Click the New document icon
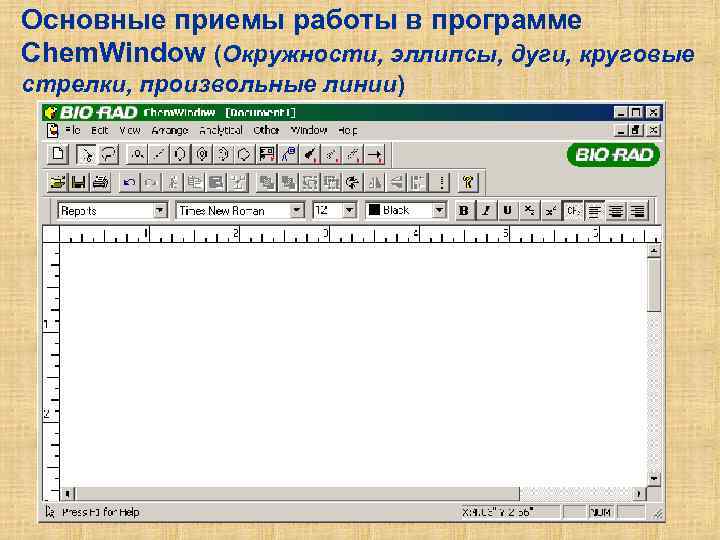 pyautogui.click(x=58, y=154)
